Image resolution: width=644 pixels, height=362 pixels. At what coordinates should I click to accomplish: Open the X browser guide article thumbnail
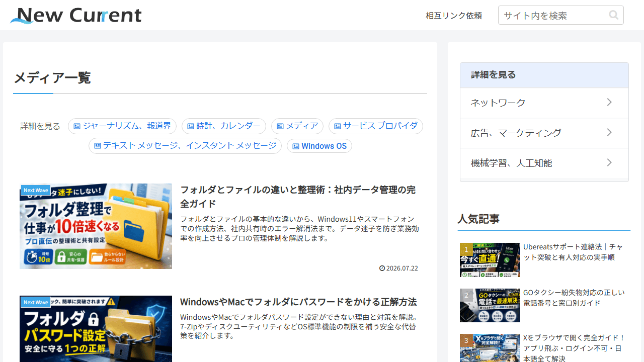[x=490, y=348]
